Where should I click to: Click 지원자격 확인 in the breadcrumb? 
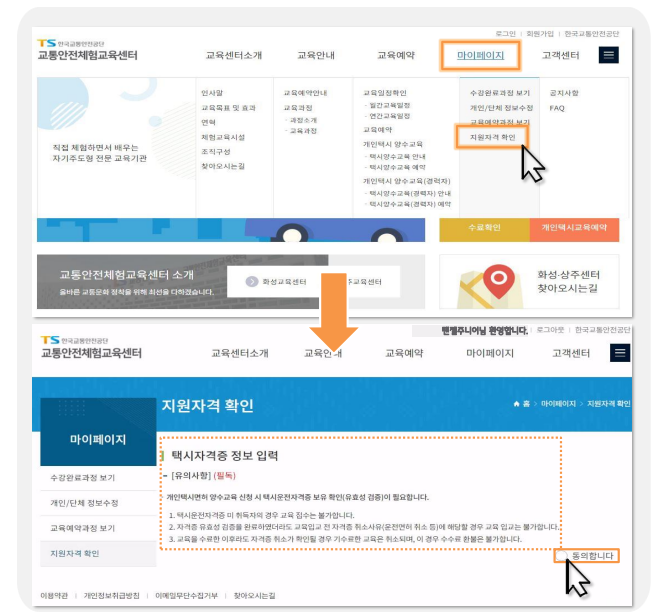(609, 404)
